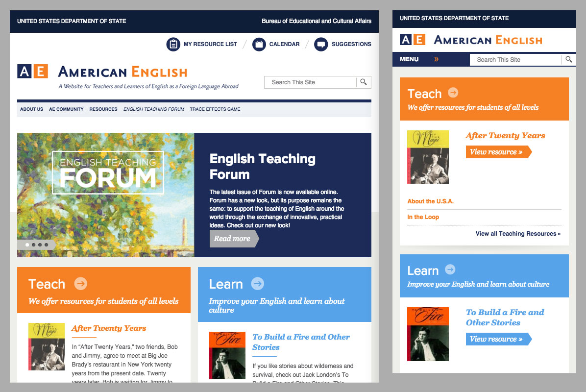
Task: Open About Us menu item
Action: click(x=32, y=109)
